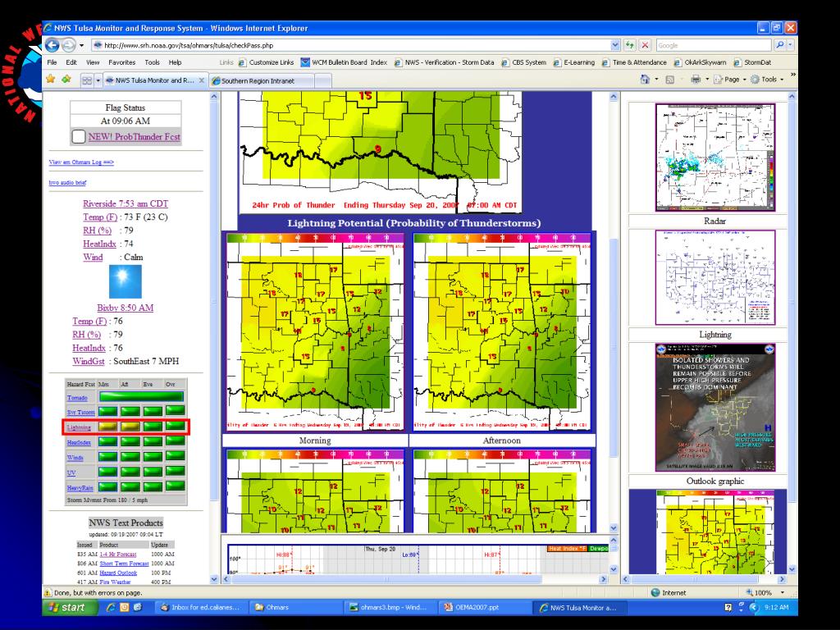The height and width of the screenshot is (630, 840).
Task: Open the Edit menu
Action: coord(71,62)
